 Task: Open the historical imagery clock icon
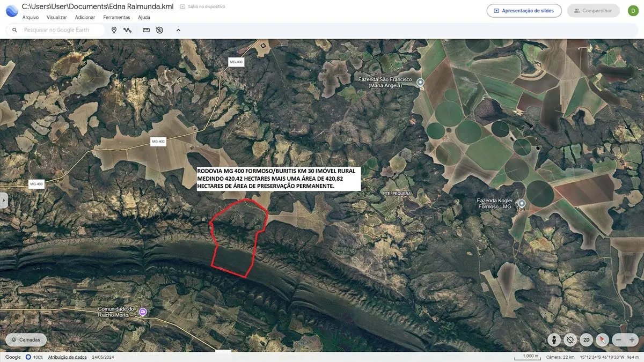(x=159, y=30)
